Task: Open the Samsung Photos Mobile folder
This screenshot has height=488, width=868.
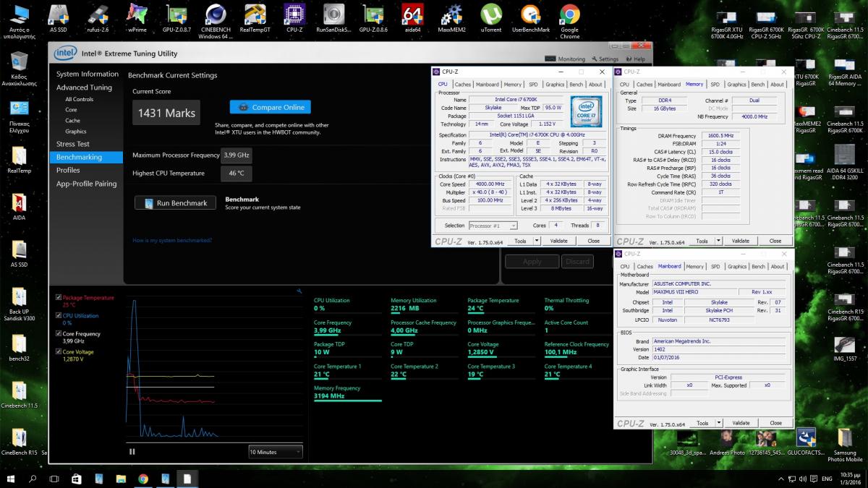Action: 845,444
